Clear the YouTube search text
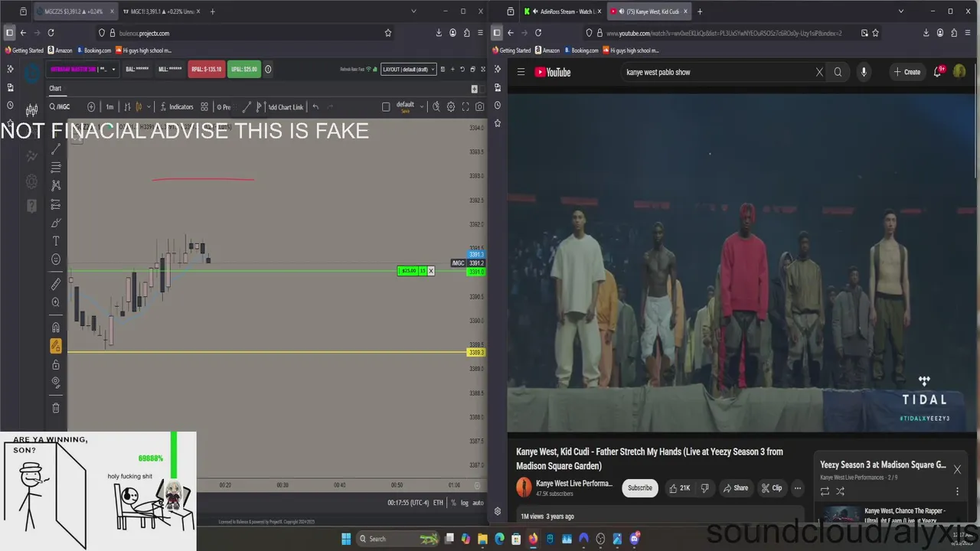Viewport: 980px width, 551px height. tap(819, 72)
